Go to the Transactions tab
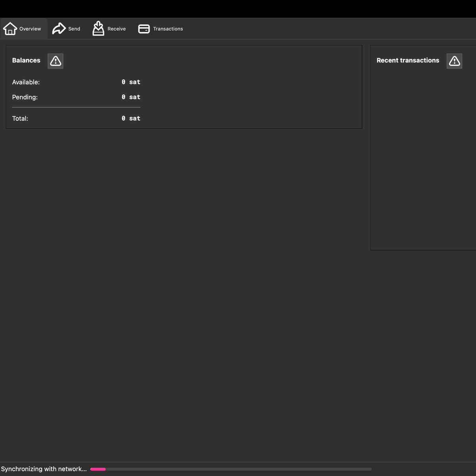 160,29
